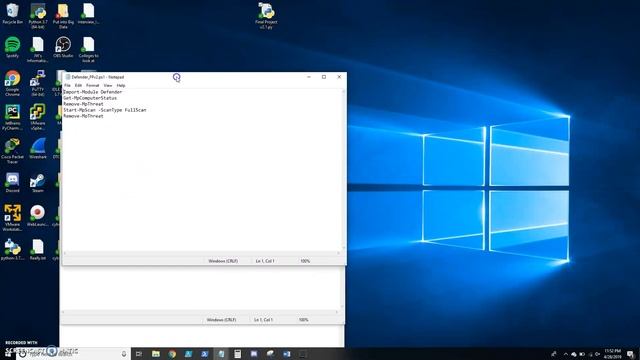Viewport: 640px width, 360px height.
Task: Open the Wireshark desktop shortcut
Action: (38, 149)
